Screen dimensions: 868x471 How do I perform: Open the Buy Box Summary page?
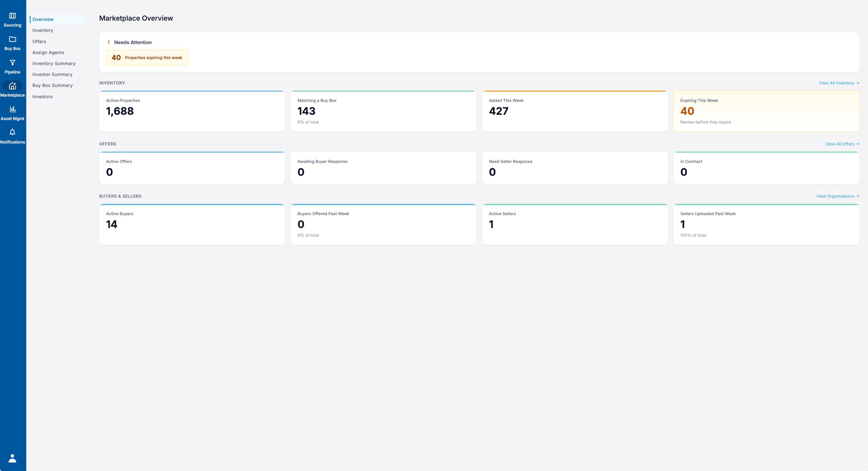click(53, 85)
